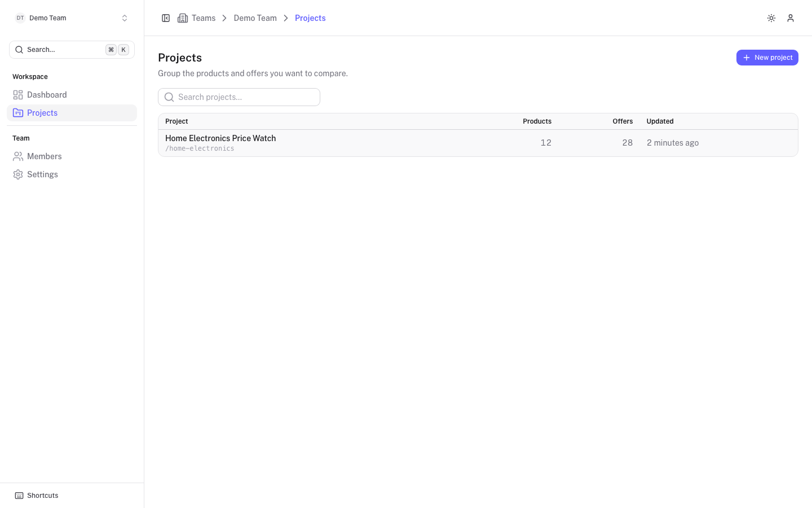
Task: Open Home Electronics Price Watch project
Action: click(220, 138)
